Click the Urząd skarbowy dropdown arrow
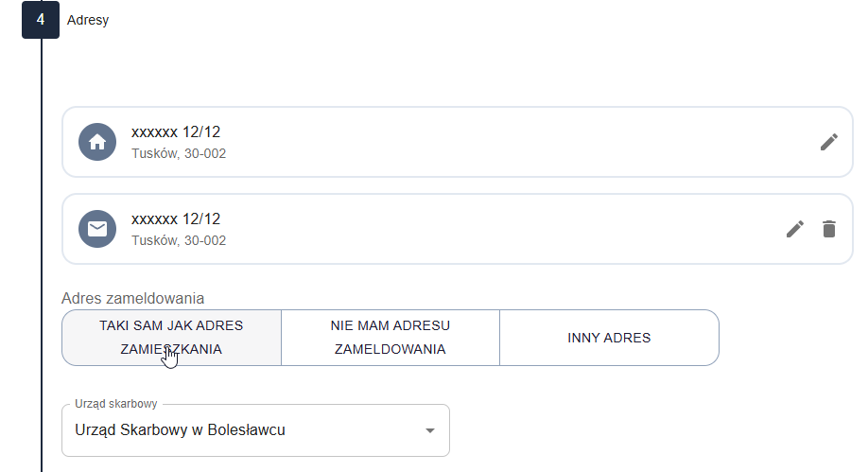Viewport: 868px width, 472px height. 430,430
